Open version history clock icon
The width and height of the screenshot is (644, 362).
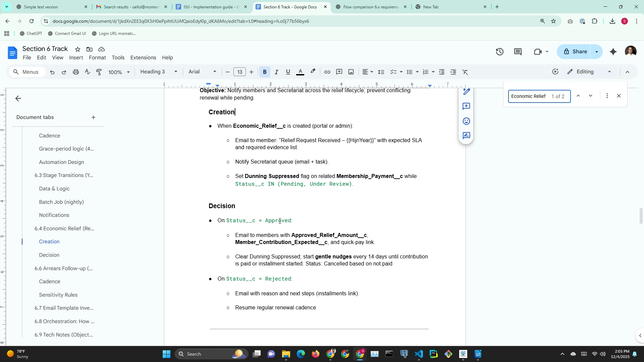click(x=499, y=52)
